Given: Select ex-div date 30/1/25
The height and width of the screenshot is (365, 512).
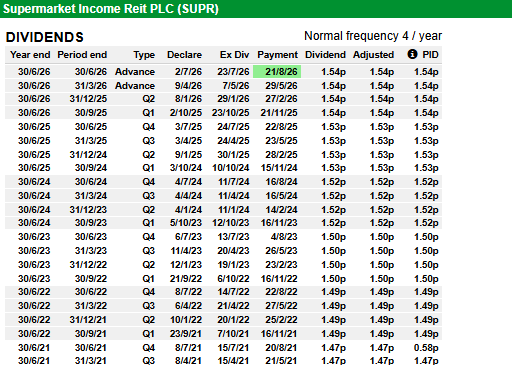Looking at the screenshot, I should [233, 155].
